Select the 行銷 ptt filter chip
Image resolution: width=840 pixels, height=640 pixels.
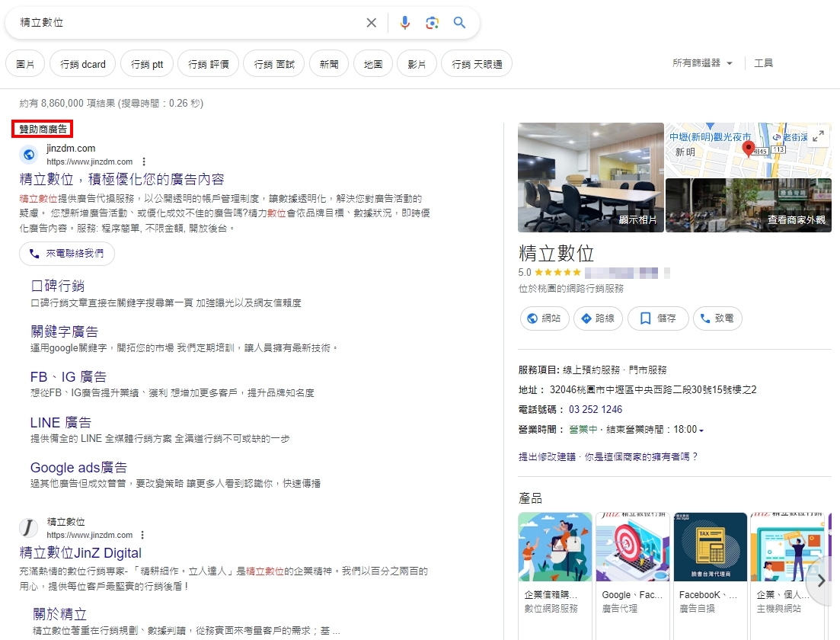pos(147,64)
